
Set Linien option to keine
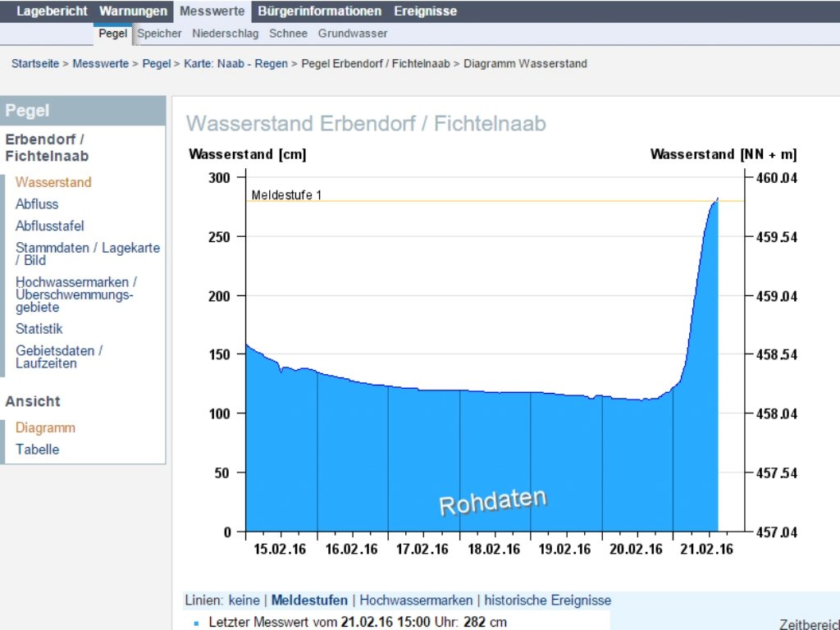244,600
